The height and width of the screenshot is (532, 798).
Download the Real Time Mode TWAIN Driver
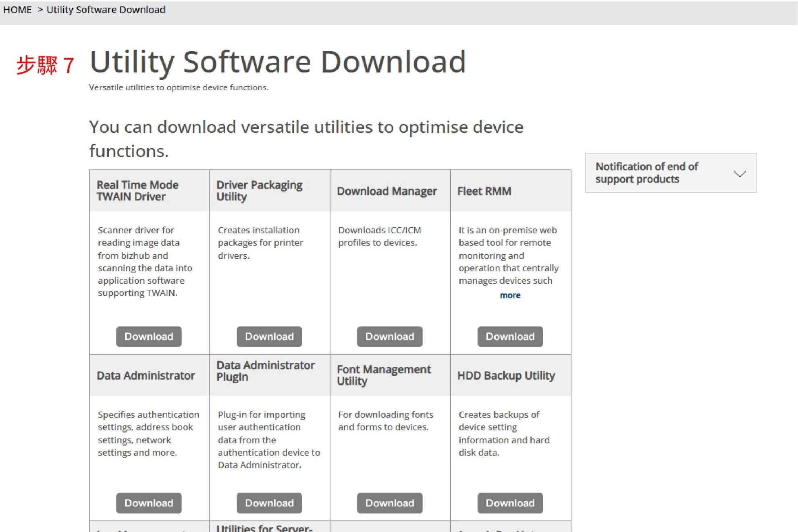(x=149, y=337)
